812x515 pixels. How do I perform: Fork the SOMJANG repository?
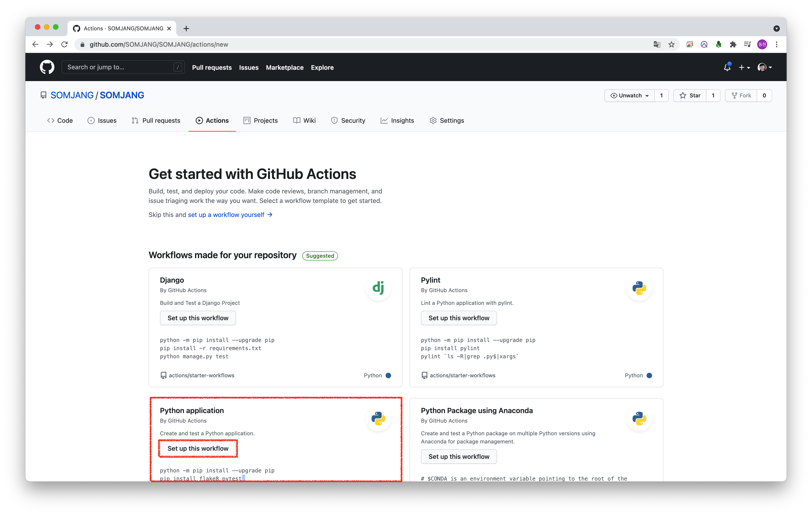click(741, 95)
